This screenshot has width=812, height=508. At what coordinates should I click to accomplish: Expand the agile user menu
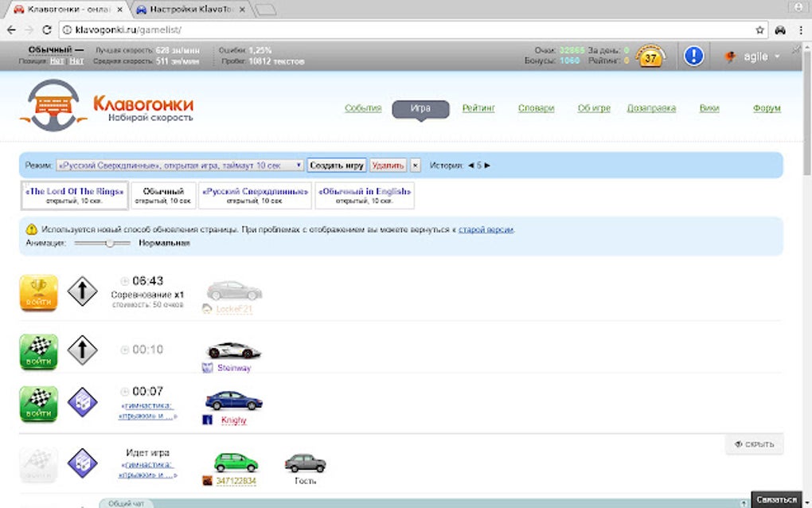point(777,56)
